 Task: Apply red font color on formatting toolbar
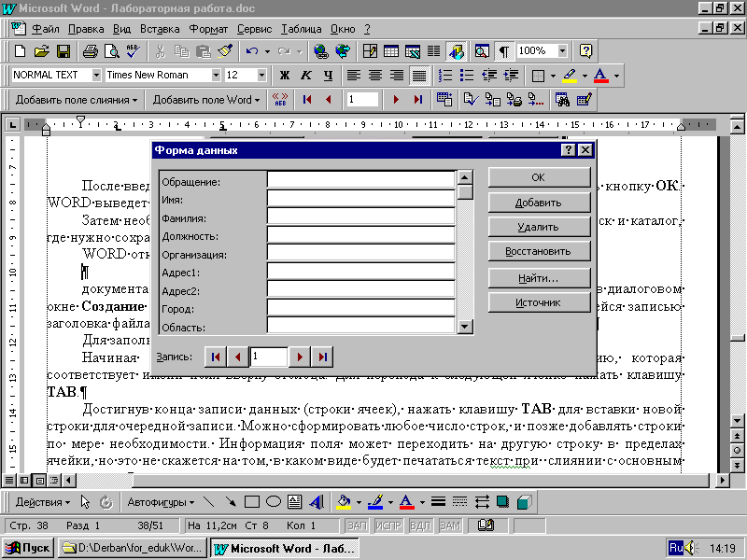[x=601, y=76]
